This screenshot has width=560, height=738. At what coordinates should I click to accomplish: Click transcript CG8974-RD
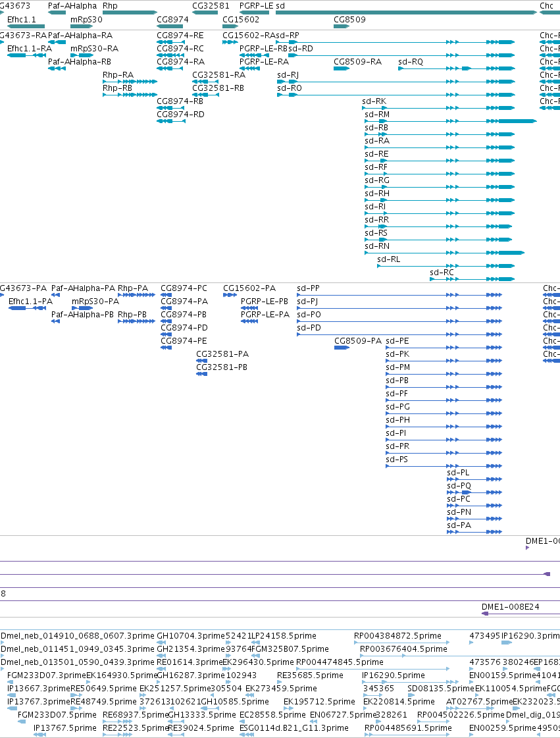[x=181, y=115]
